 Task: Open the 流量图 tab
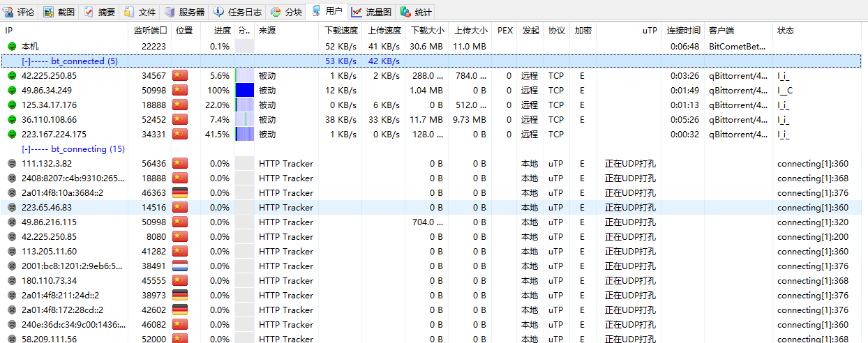pyautogui.click(x=371, y=12)
